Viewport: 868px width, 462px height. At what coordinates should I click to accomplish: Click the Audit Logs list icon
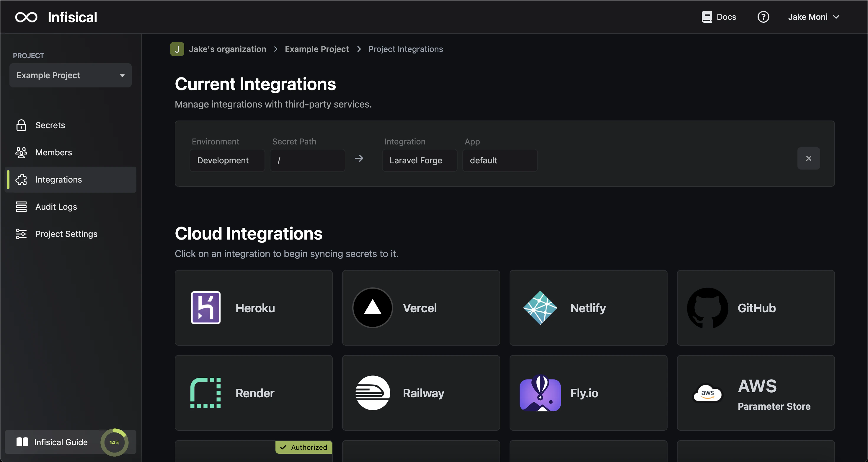point(21,207)
